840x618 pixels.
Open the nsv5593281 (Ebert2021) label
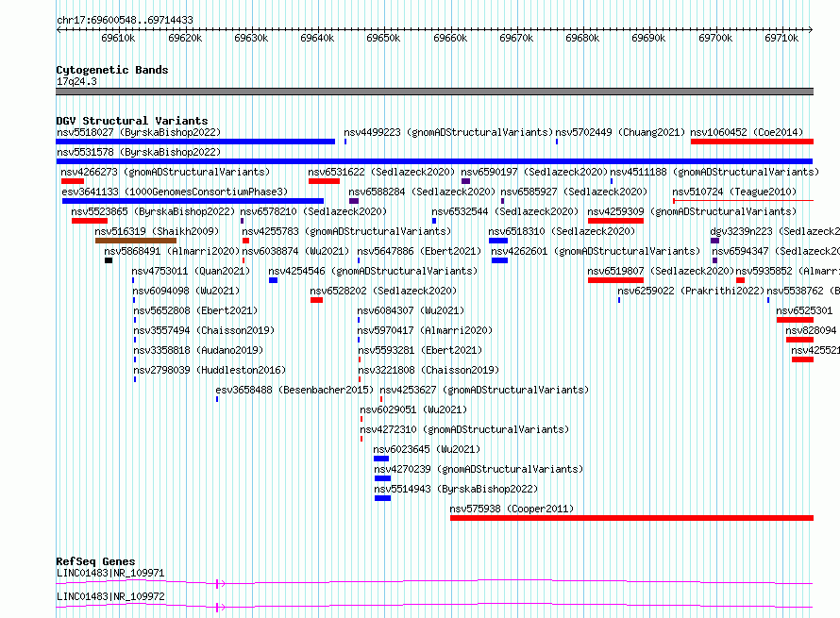pos(420,350)
